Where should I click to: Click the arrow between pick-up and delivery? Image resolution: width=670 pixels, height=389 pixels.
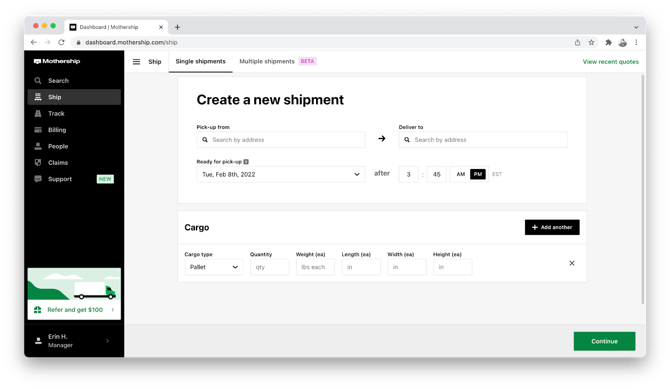pyautogui.click(x=382, y=139)
